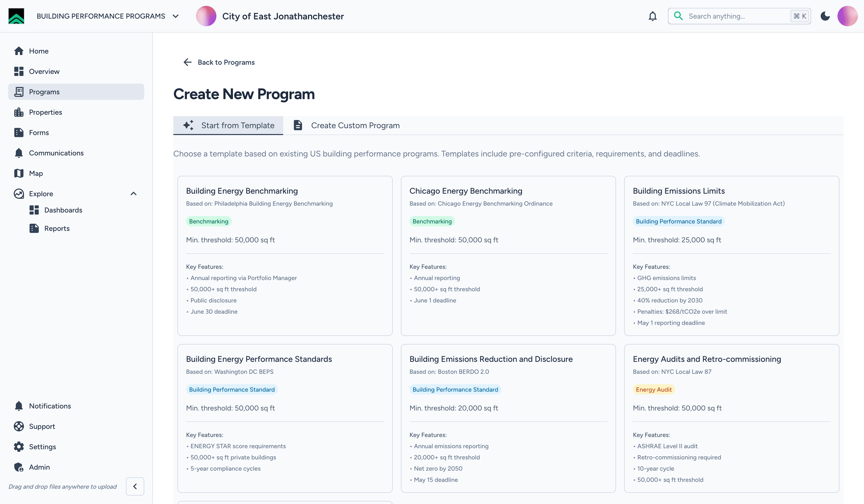Select the Start from Template tab

coord(228,125)
